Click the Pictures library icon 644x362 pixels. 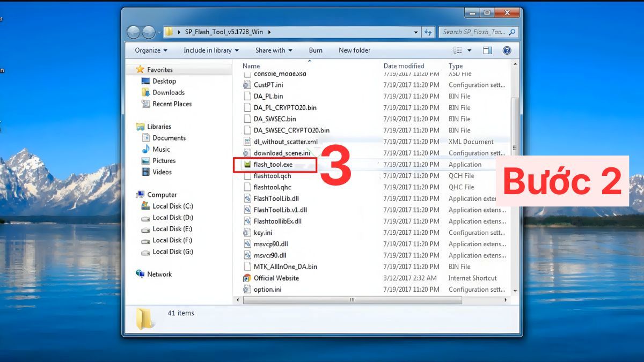click(145, 161)
